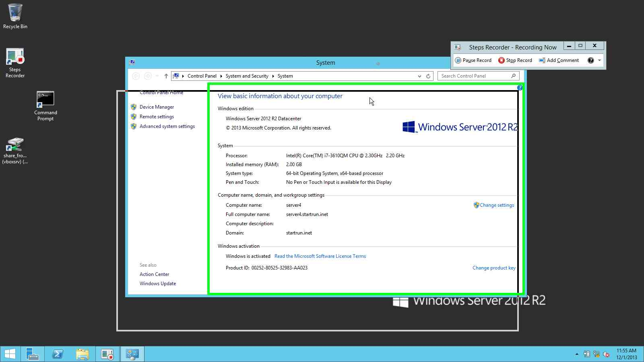
Task: Navigate to System and Security breadcrumb
Action: (247, 76)
